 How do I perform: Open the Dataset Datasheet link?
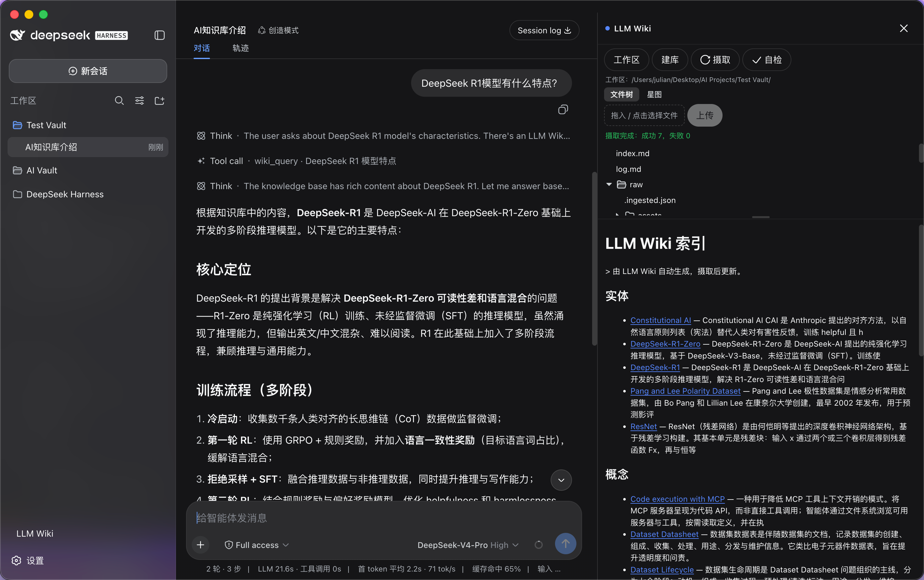pyautogui.click(x=664, y=534)
